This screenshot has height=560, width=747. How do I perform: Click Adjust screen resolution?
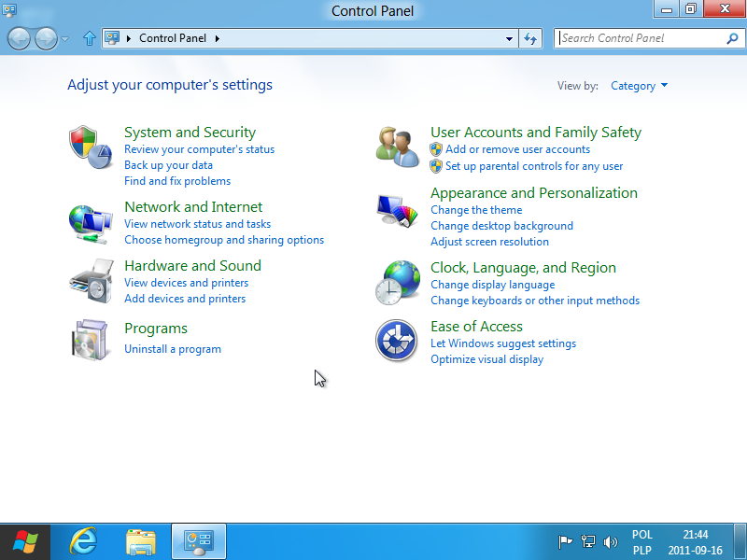point(489,242)
